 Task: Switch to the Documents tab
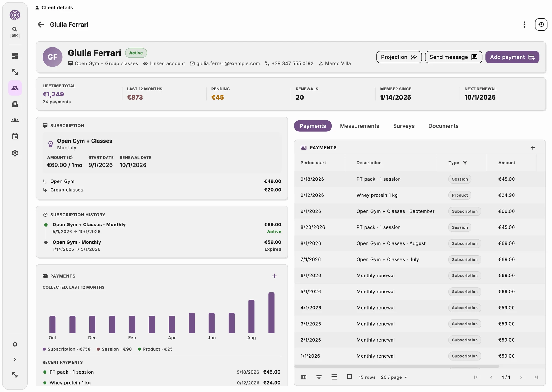[x=443, y=126]
